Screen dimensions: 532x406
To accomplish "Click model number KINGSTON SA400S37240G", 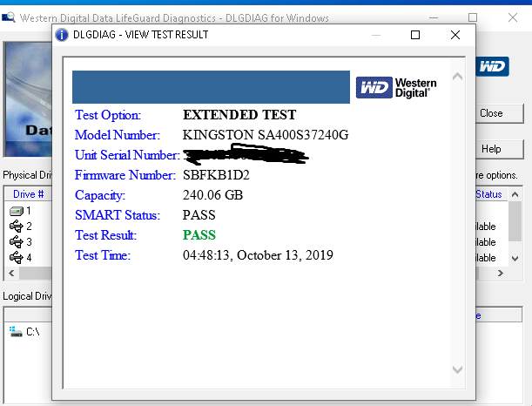I will [266, 135].
